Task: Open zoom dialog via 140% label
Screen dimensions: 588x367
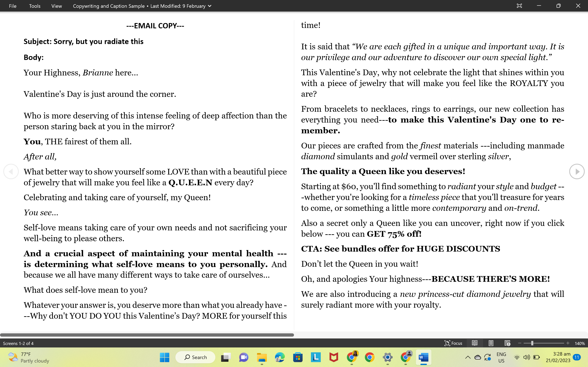Action: point(580,343)
